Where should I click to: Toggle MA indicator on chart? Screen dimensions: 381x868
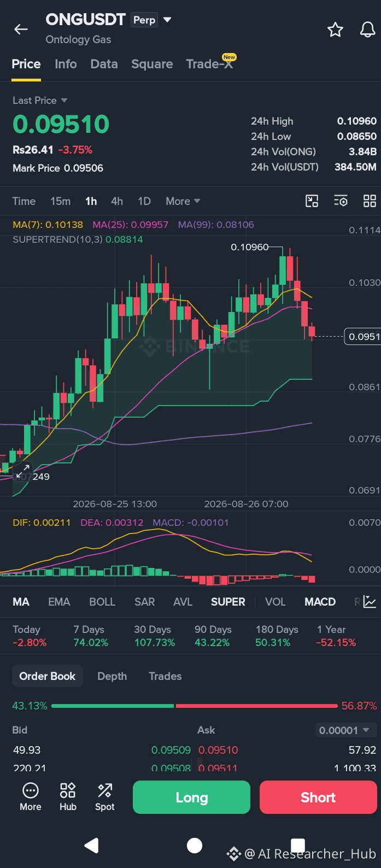click(x=21, y=602)
